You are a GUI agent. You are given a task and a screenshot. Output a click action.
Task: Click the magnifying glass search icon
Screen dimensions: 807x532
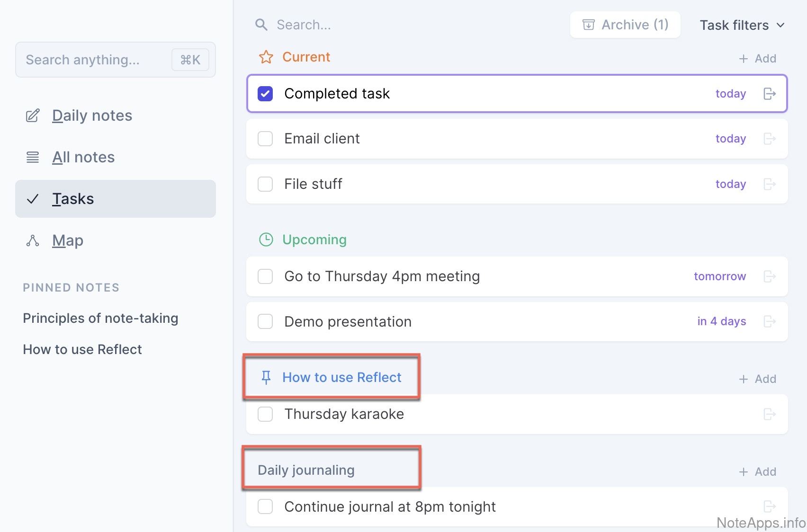pos(261,25)
